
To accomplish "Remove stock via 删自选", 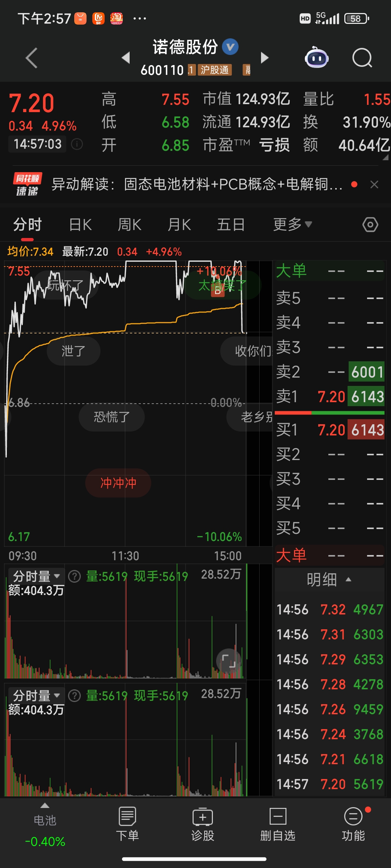I will tap(278, 824).
